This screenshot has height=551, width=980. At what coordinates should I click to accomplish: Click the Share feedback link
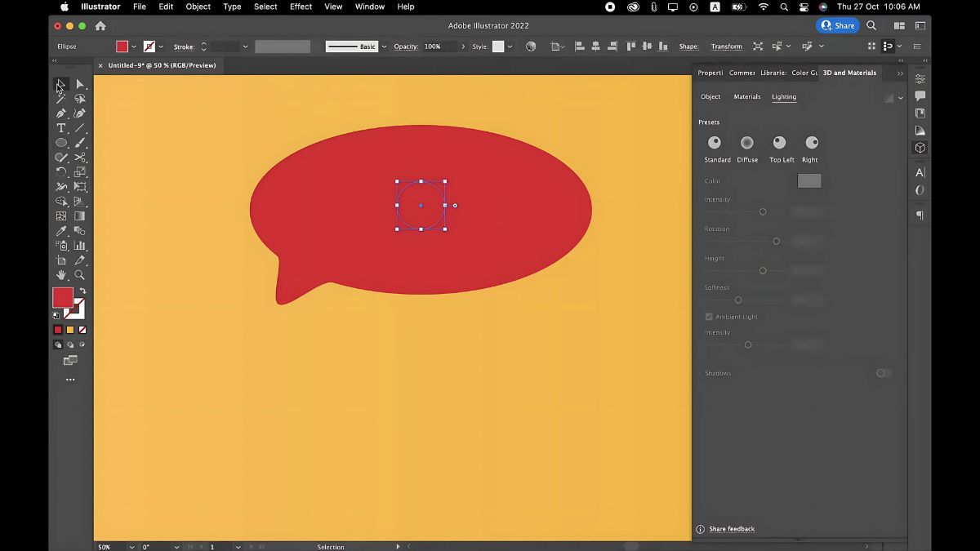click(x=732, y=529)
